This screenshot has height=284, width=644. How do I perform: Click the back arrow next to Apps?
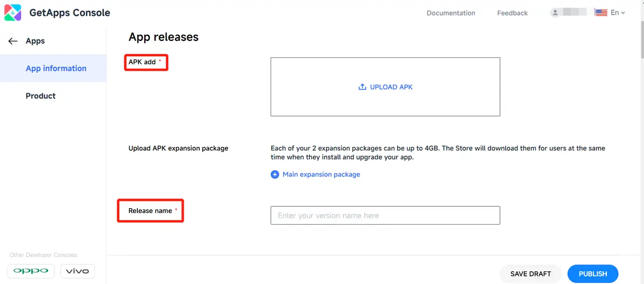(13, 41)
